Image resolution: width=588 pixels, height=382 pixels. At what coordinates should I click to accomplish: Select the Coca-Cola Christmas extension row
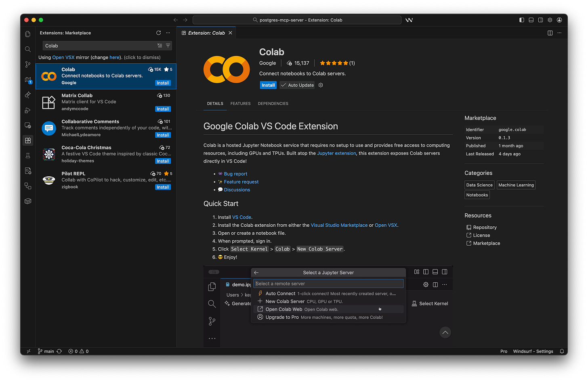pos(106,154)
